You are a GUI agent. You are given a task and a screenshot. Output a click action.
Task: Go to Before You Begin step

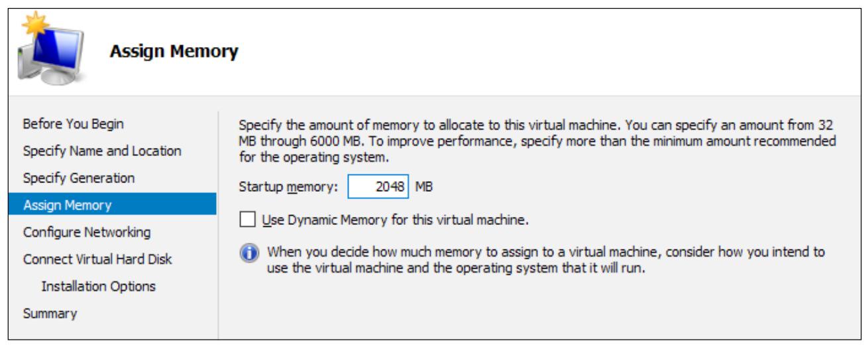[x=73, y=123]
